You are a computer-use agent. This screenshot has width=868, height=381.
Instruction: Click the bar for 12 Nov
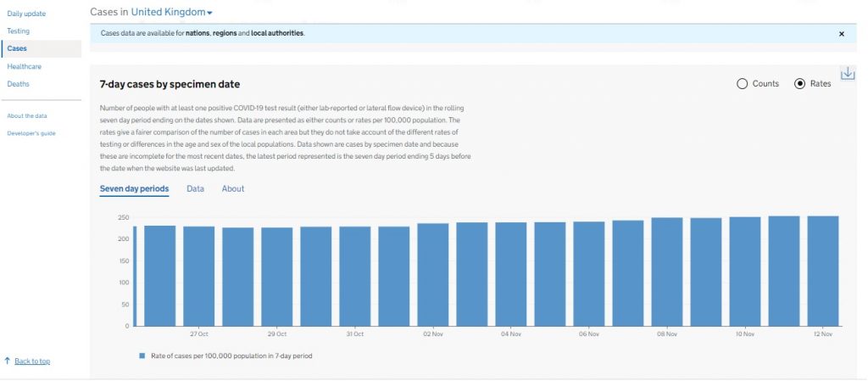[822, 271]
